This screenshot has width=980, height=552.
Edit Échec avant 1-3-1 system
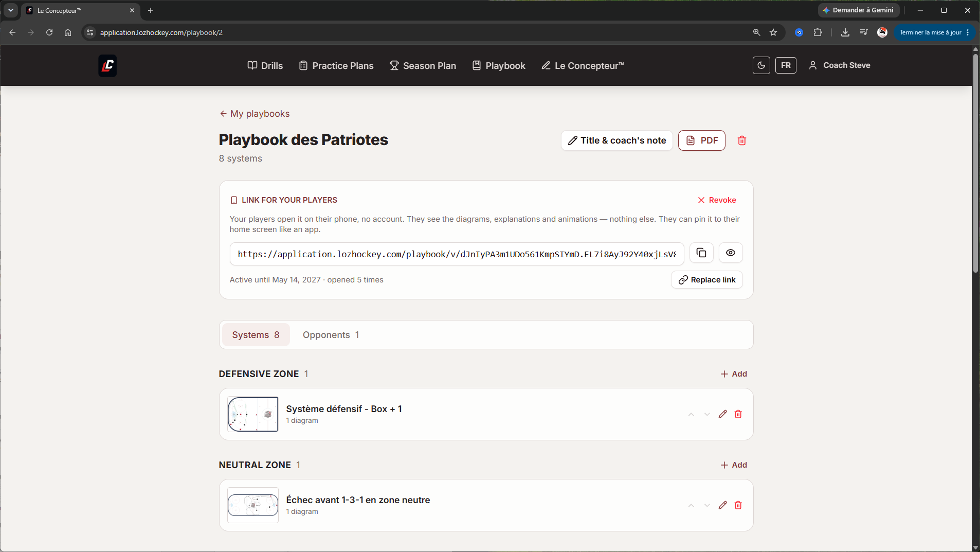(x=722, y=505)
